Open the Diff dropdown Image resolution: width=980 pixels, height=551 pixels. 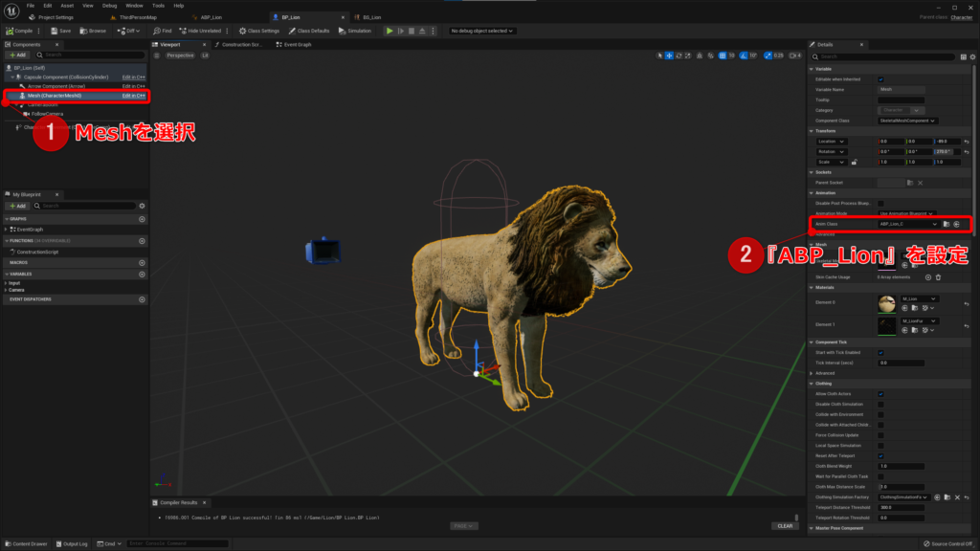(128, 31)
